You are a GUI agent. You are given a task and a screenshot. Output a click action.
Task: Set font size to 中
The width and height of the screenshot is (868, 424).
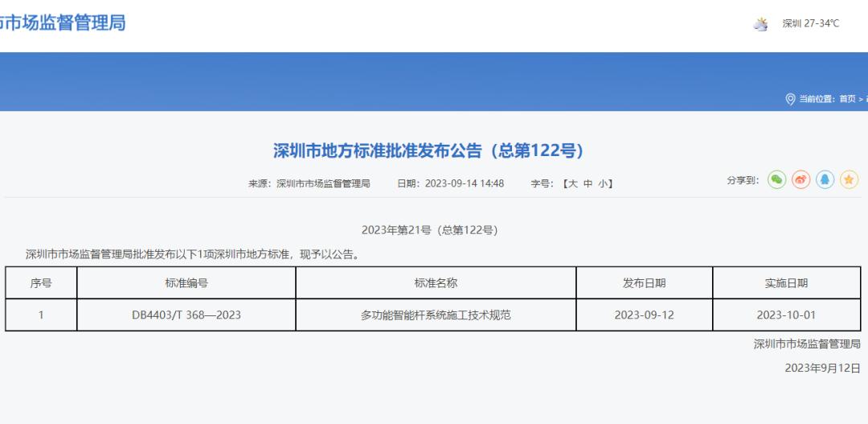tap(588, 183)
